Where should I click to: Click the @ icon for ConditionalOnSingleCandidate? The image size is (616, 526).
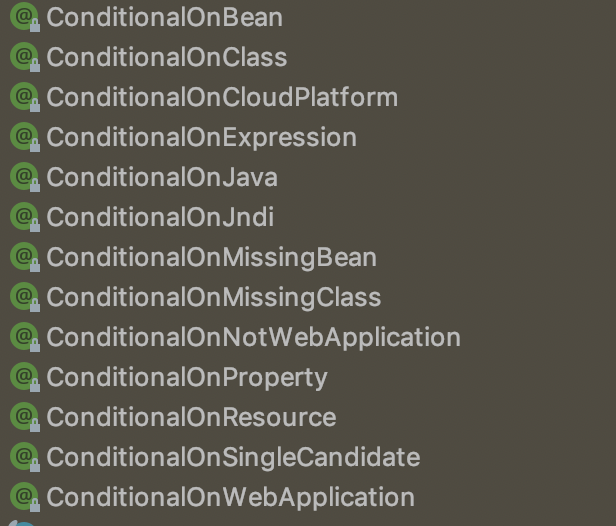pyautogui.click(x=22, y=457)
